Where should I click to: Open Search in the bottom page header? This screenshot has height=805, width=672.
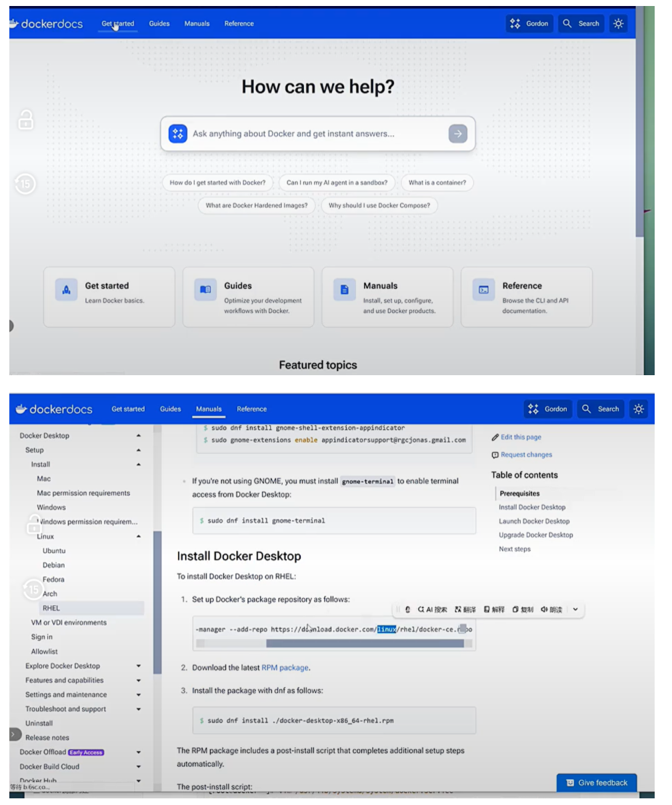coord(600,409)
